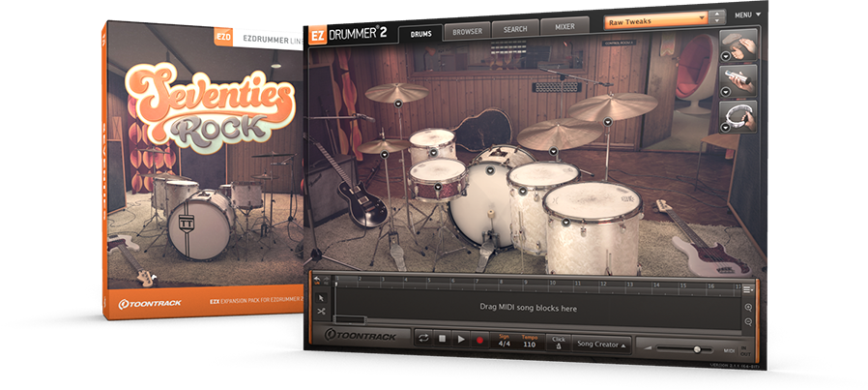Image resolution: width=868 pixels, height=390 pixels.
Task: Zoom out on the song track
Action: tap(748, 321)
